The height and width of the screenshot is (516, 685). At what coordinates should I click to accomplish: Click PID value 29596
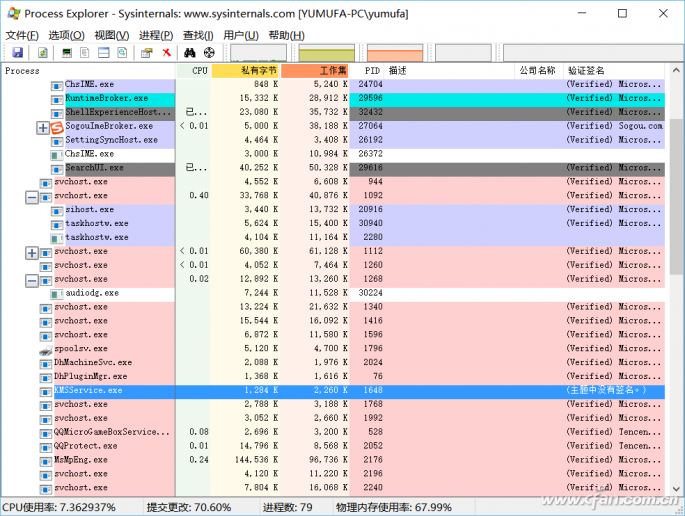point(370,98)
